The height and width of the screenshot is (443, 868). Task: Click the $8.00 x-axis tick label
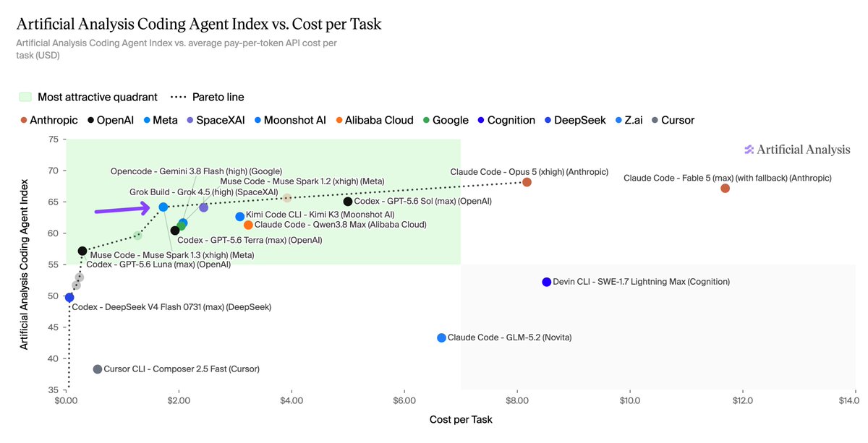(x=517, y=400)
